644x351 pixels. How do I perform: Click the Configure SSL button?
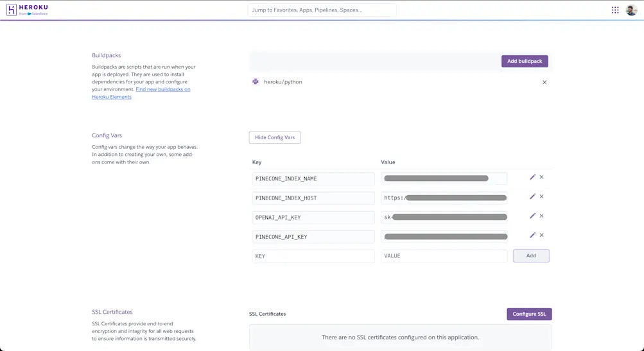(x=529, y=314)
